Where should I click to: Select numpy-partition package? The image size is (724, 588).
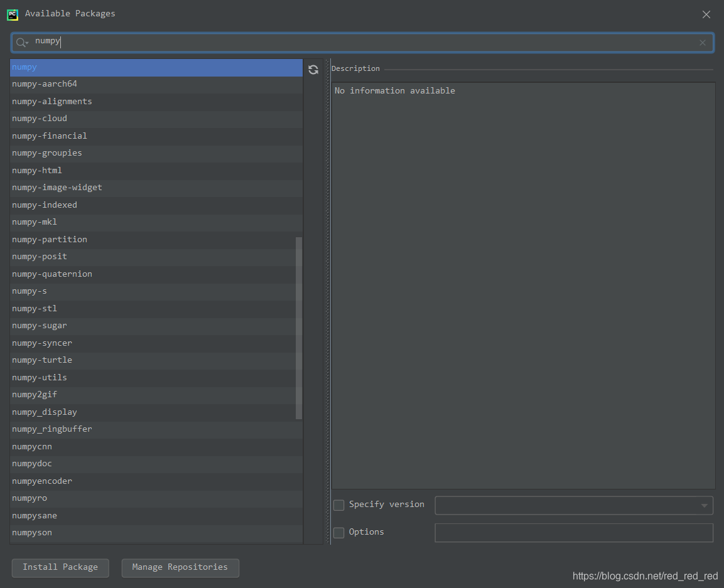pos(156,240)
